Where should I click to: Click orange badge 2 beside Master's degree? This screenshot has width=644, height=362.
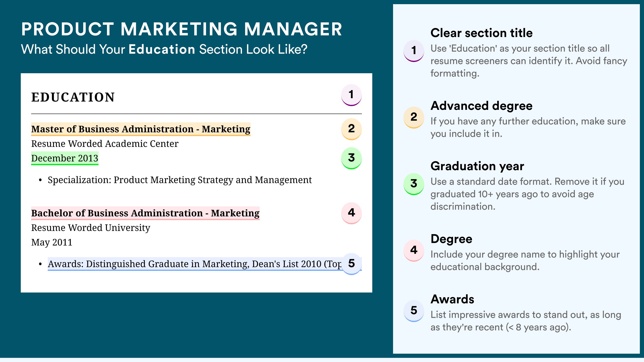tap(351, 129)
